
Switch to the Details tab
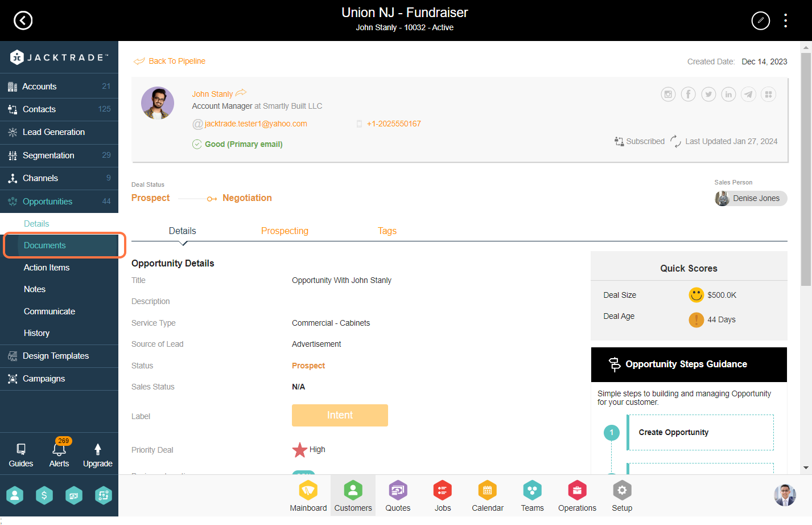tap(182, 231)
